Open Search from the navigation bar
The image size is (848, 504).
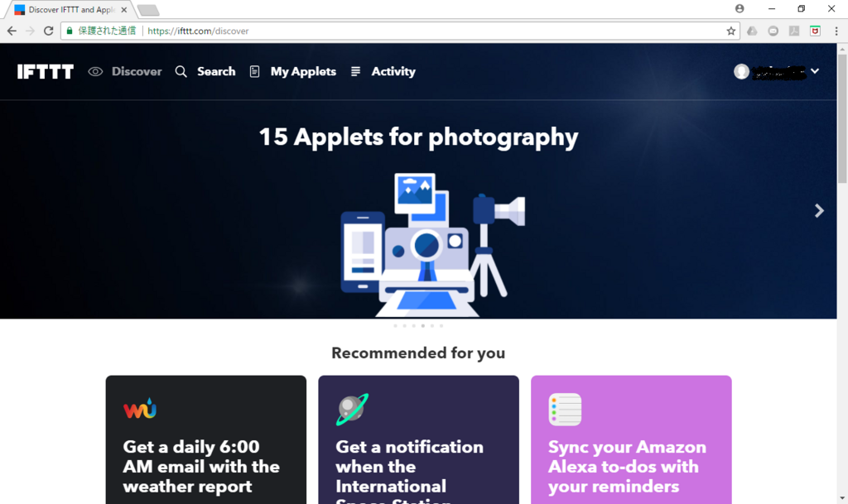(x=216, y=71)
